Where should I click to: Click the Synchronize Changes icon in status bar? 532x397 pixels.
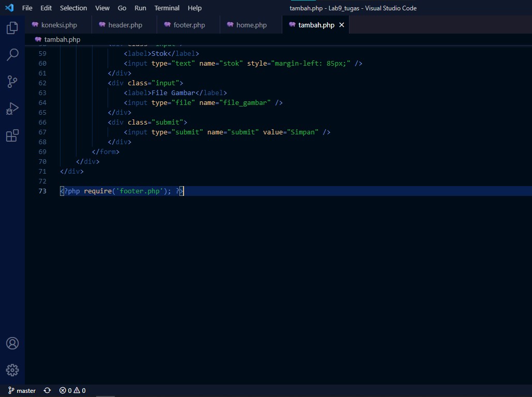(x=47, y=391)
